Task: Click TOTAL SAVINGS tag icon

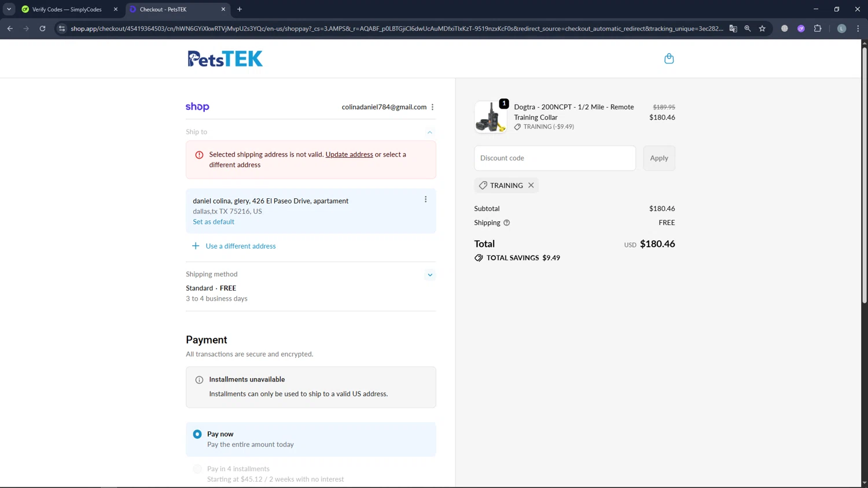Action: point(479,258)
